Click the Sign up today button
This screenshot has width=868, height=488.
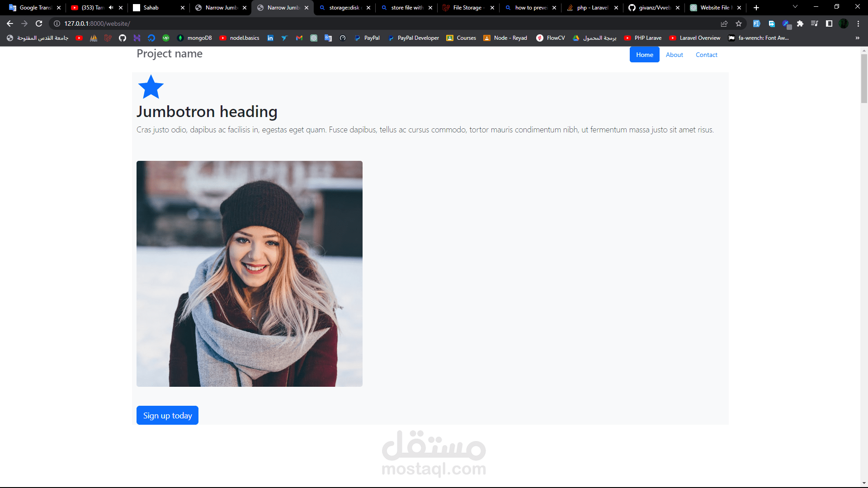click(167, 415)
